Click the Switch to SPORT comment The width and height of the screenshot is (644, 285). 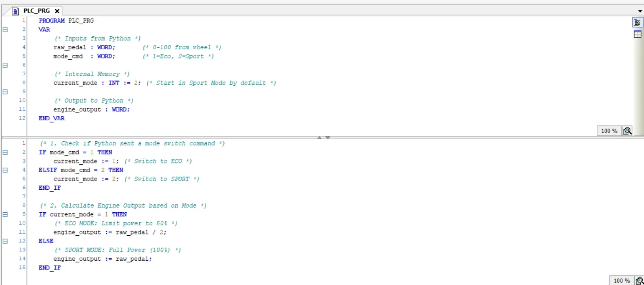(x=162, y=179)
